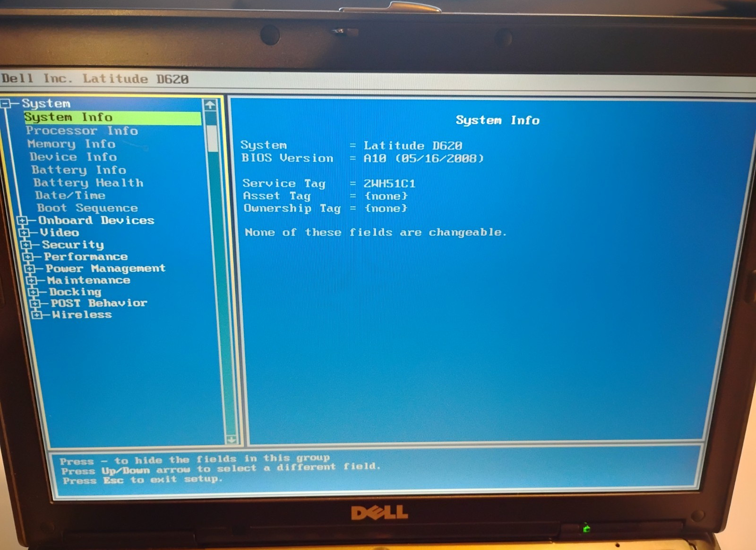Click the 'Press Up/Down arrow' help line
The image size is (756, 550).
[221, 469]
